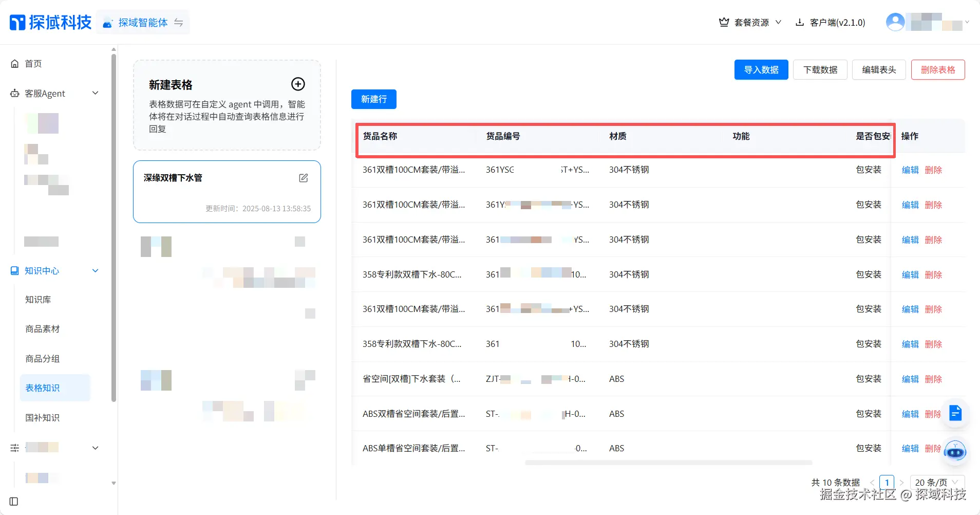980x515 pixels.
Task: Open 国补知识 in the sidebar
Action: [x=43, y=418]
